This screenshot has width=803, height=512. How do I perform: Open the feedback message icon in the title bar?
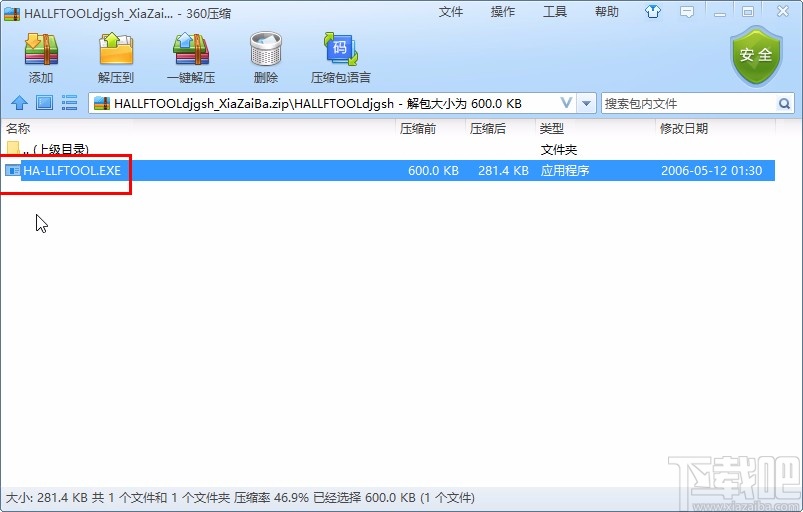click(x=687, y=11)
